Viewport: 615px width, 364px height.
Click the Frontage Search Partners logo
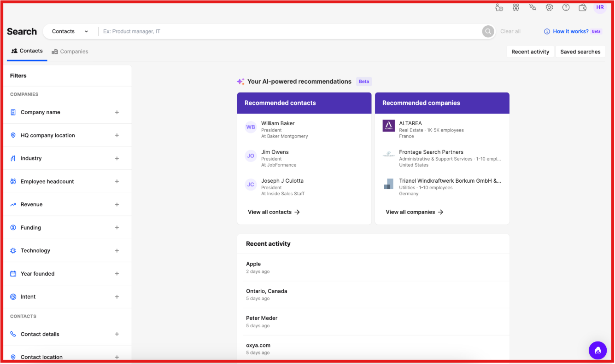[x=388, y=155]
